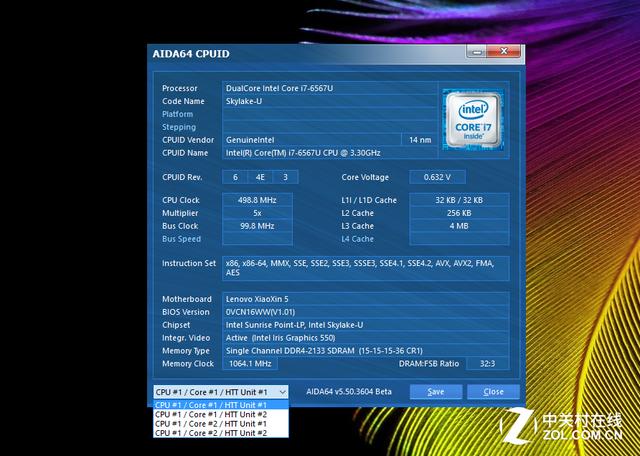Click the 32 KB / 32 KB cache value
Screen dimensions: 640x456
(459, 200)
